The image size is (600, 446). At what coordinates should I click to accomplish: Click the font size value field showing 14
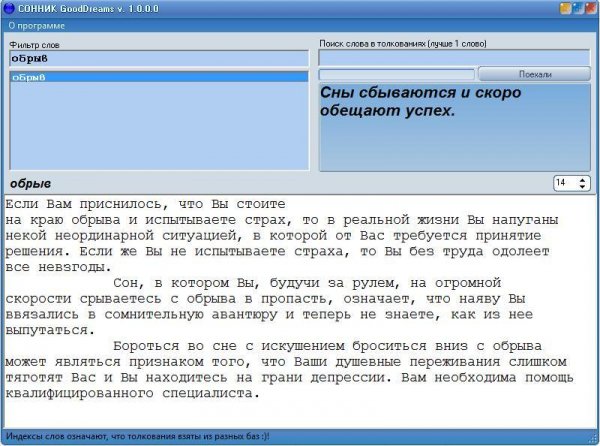pos(565,183)
